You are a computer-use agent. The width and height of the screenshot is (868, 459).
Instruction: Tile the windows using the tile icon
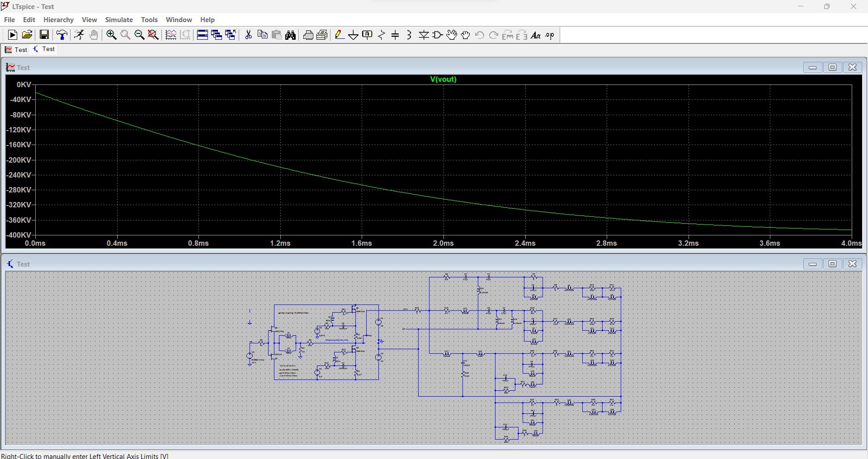point(203,35)
